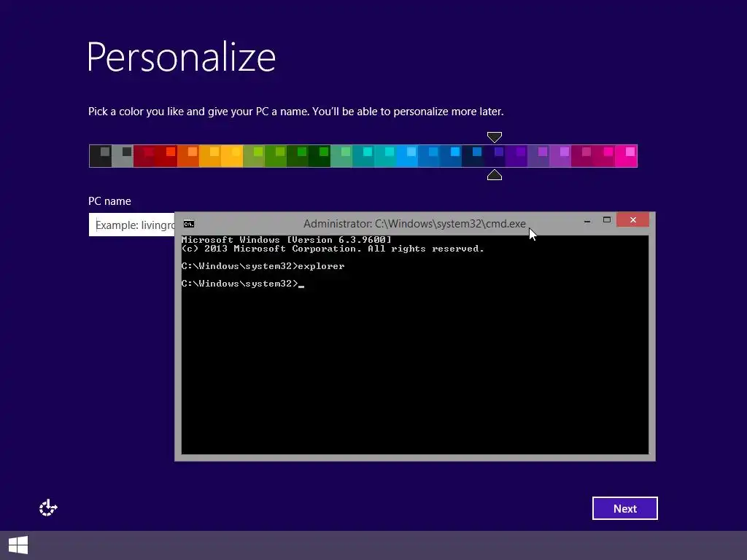Close the Administrator cmd.exe window
The width and height of the screenshot is (747, 560).
click(632, 219)
